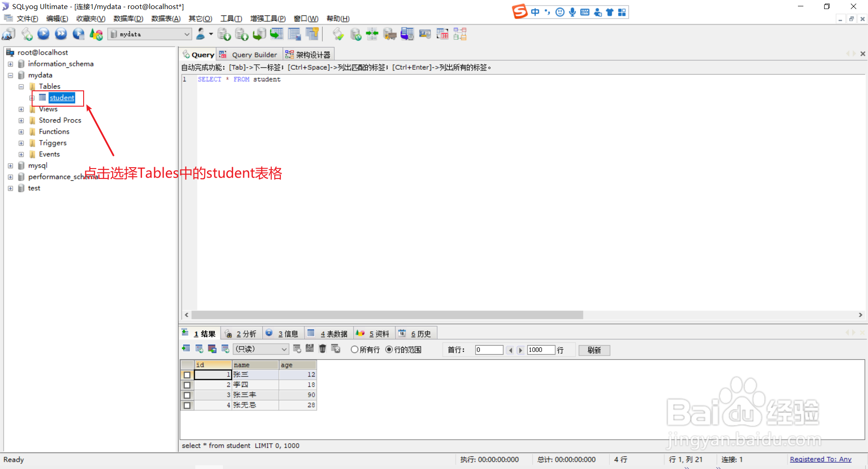This screenshot has width=868, height=469.
Task: Select the 所有行 radio button
Action: click(355, 350)
